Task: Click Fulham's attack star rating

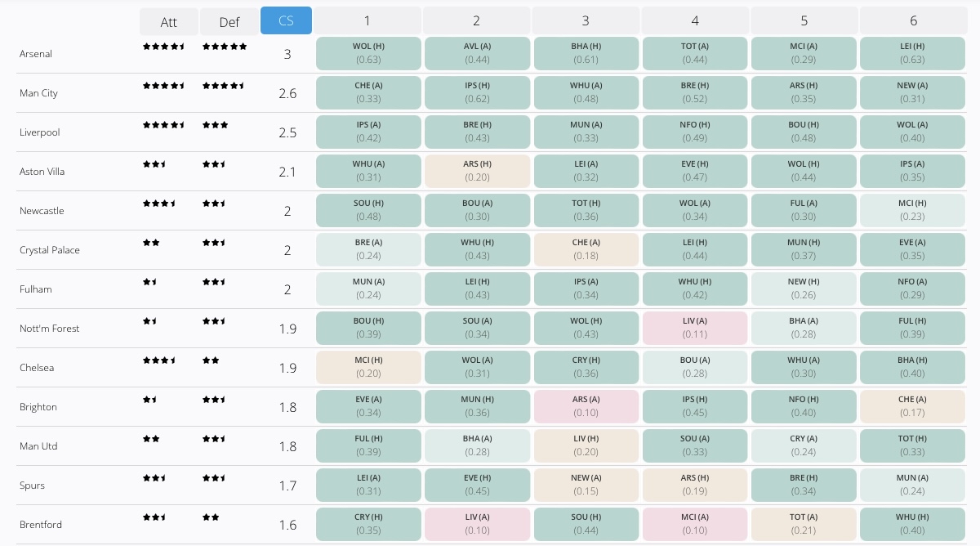Action: point(150,282)
